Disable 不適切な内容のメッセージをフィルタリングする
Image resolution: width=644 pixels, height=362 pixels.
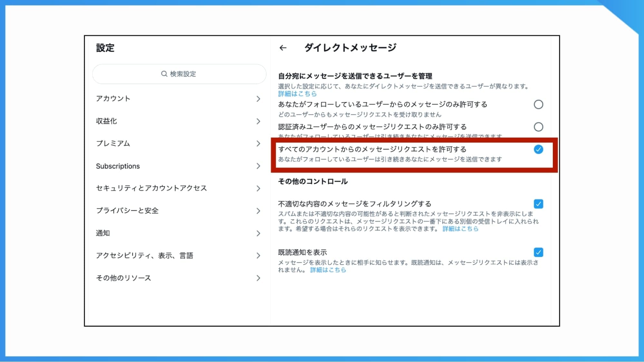coord(538,204)
